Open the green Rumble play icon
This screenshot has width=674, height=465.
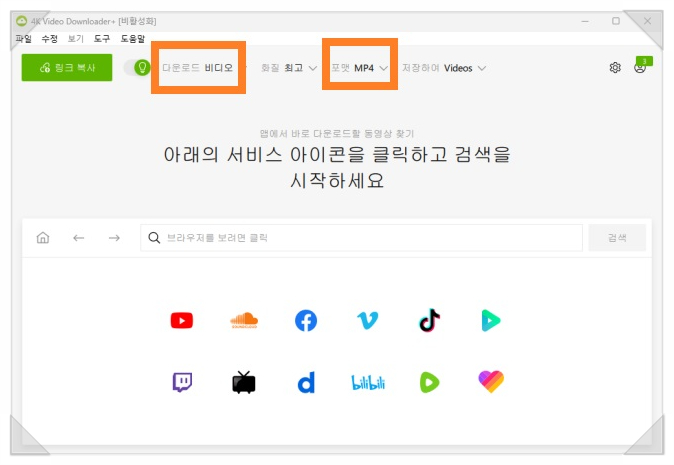[429, 382]
